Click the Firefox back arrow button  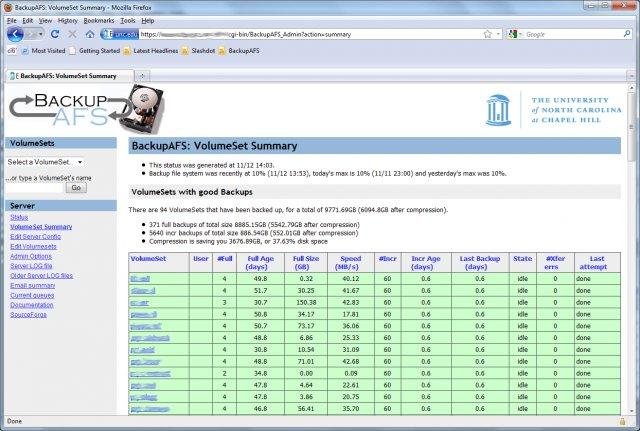(x=15, y=34)
